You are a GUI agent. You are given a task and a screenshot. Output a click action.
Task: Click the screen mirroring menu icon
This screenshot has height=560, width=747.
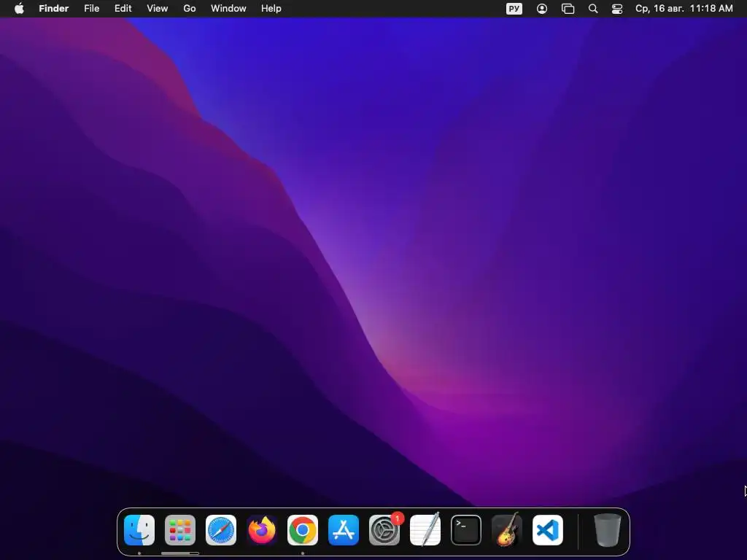[568, 9]
